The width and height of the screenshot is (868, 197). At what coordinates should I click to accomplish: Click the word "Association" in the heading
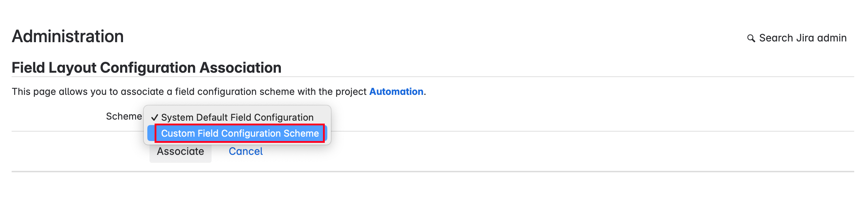240,68
